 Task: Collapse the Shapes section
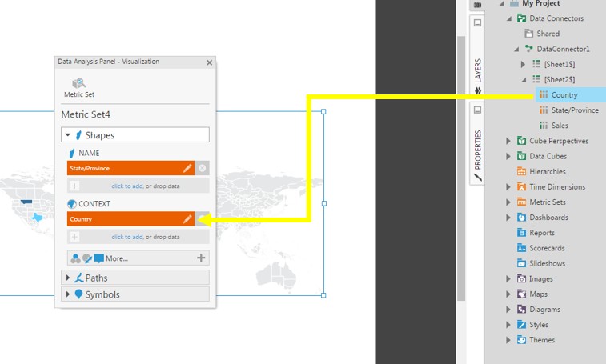[x=68, y=135]
